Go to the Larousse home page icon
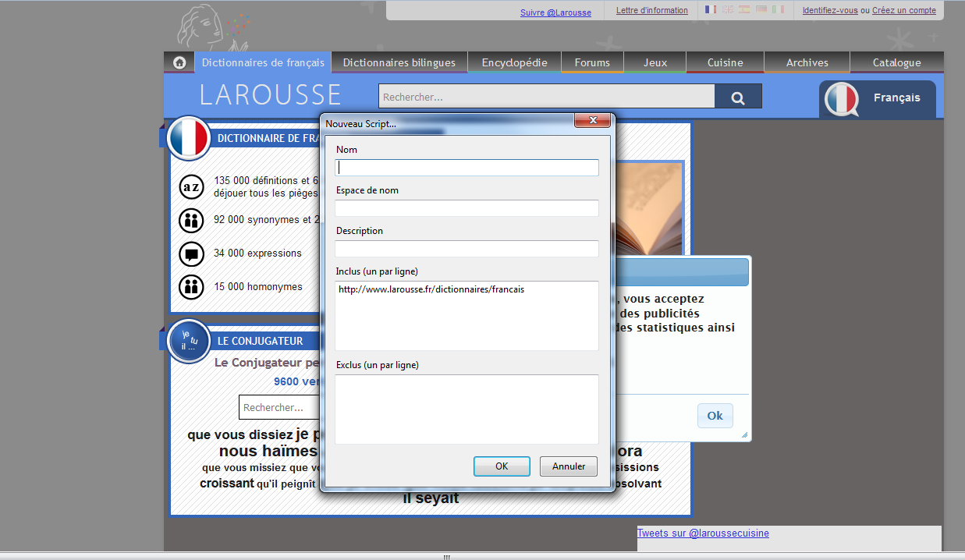Screen dimensions: 965x560 click(x=179, y=62)
